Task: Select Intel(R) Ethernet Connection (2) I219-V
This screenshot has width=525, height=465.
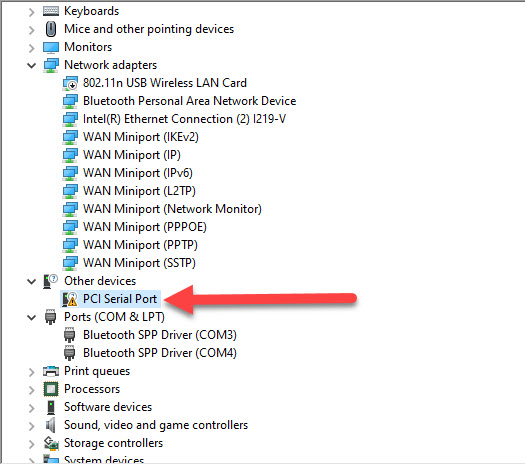Action: click(x=184, y=119)
